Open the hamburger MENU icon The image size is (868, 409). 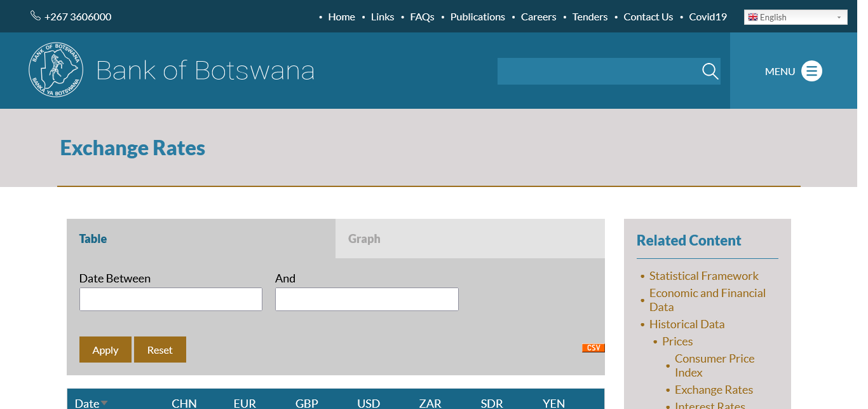[x=811, y=71]
